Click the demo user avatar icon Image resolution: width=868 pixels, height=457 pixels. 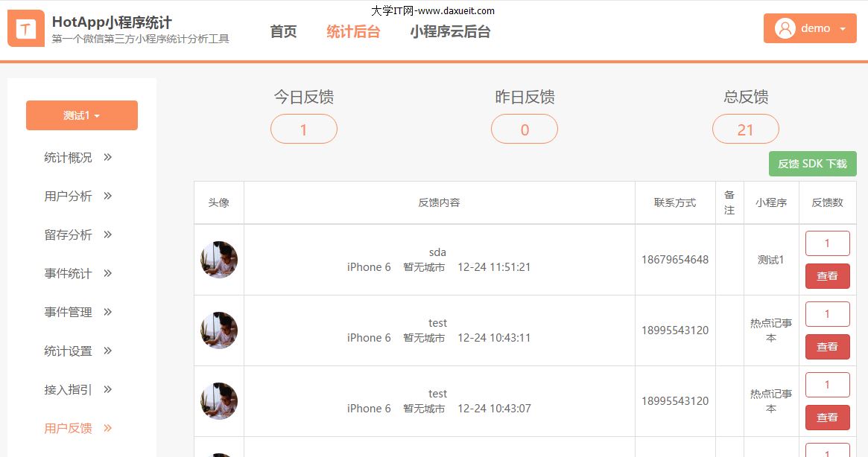coord(785,28)
